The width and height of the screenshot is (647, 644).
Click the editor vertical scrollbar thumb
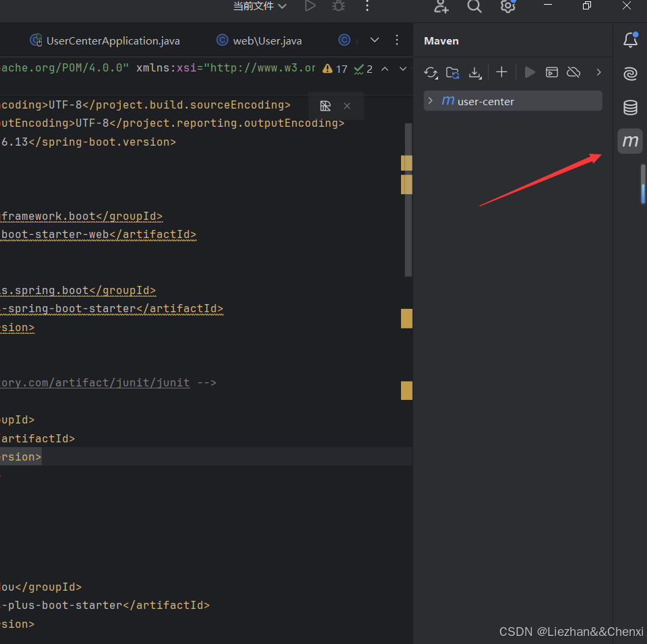(408, 200)
